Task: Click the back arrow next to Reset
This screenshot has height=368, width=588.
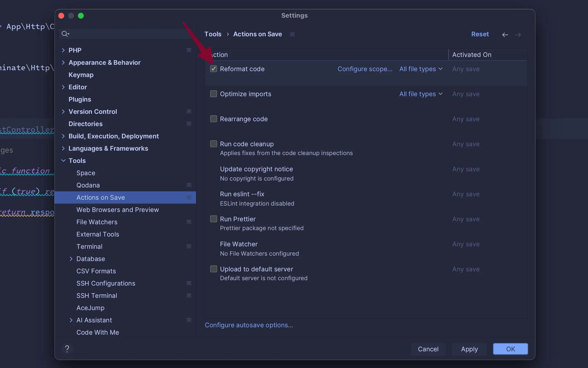Action: point(505,35)
